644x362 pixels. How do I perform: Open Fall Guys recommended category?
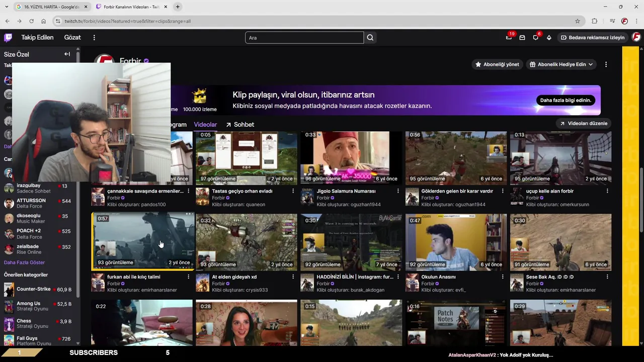coord(39,340)
